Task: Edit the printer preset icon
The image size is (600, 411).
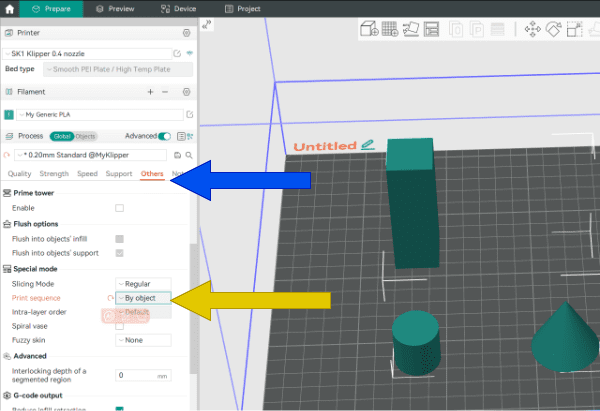Action: tap(177, 54)
